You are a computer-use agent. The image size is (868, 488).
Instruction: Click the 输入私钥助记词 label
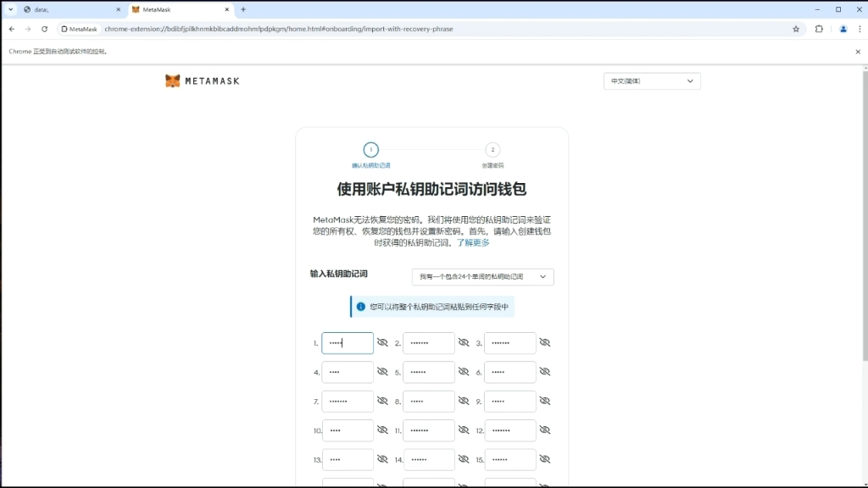pyautogui.click(x=339, y=274)
